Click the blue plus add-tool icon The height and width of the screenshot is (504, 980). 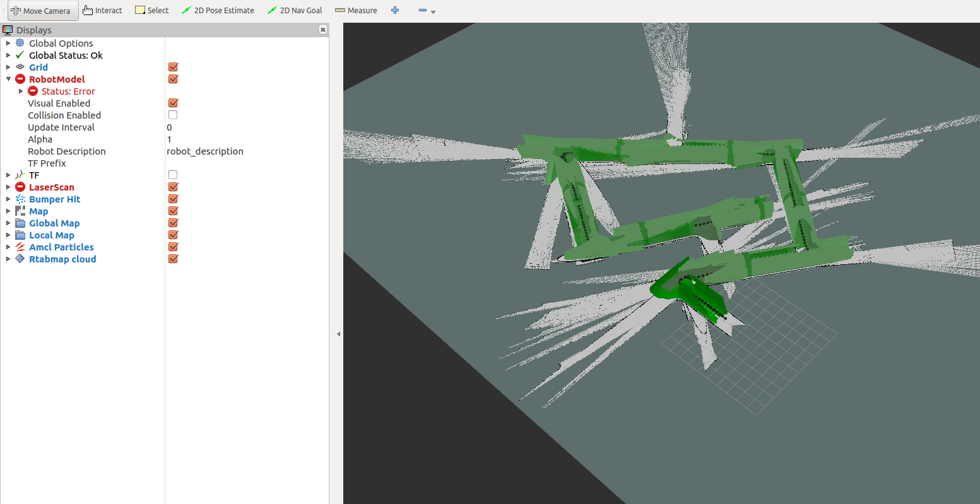click(395, 11)
